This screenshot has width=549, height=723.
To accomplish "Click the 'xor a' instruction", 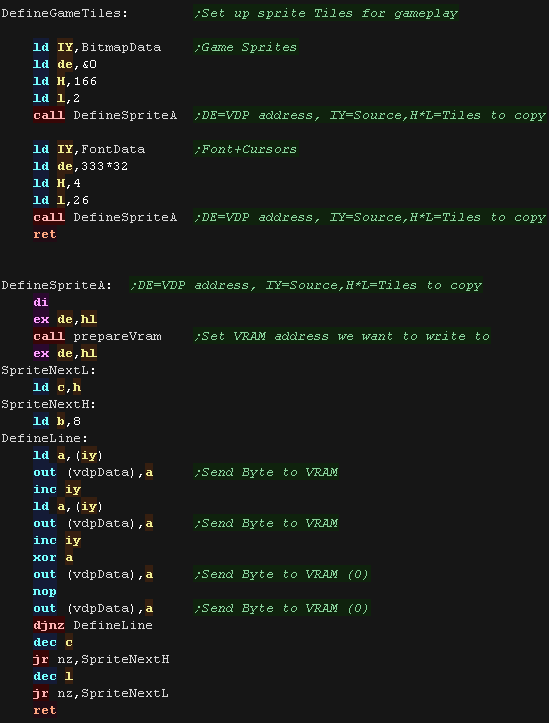I will [53, 557].
